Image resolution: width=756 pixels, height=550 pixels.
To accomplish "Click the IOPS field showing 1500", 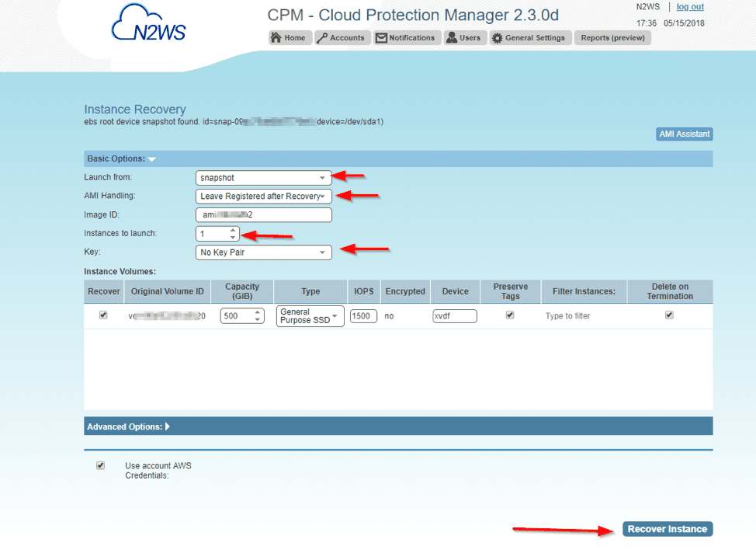I will [363, 316].
